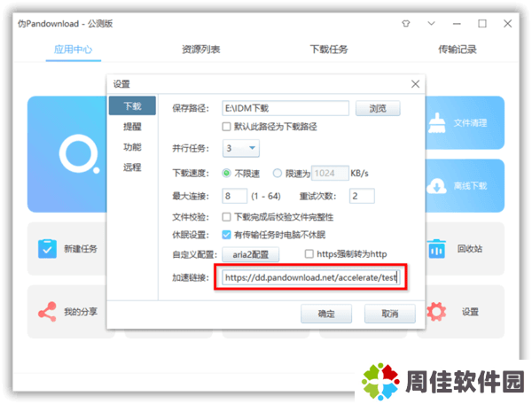Switch to 资源列表 tab
This screenshot has width=532, height=404.
tap(201, 50)
